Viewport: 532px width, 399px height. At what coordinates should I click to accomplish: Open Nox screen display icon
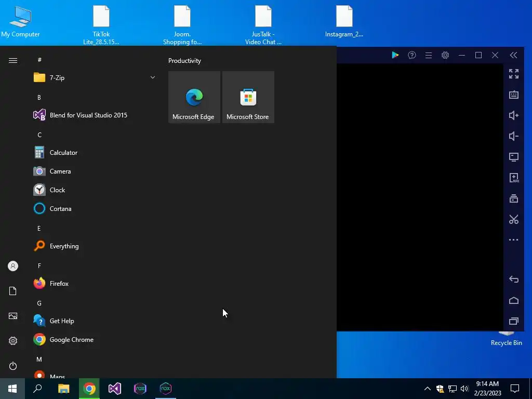tap(514, 157)
